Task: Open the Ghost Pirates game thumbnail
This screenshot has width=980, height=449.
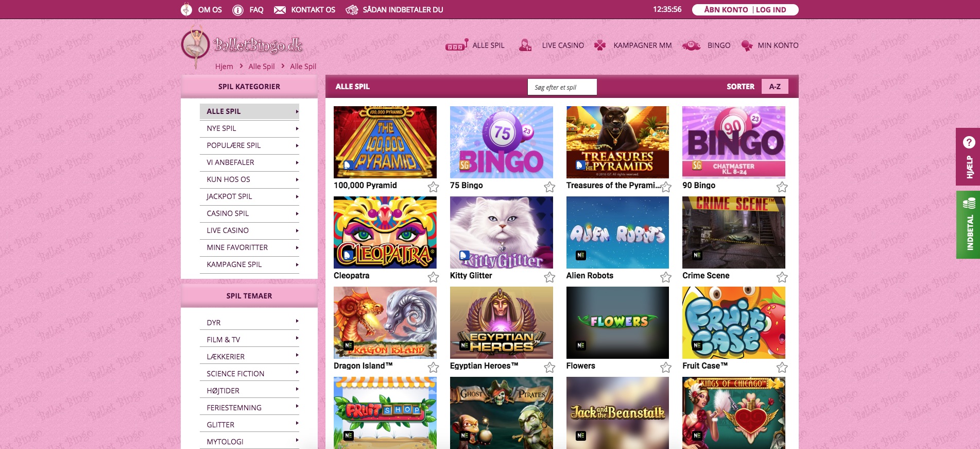Action: (502, 413)
